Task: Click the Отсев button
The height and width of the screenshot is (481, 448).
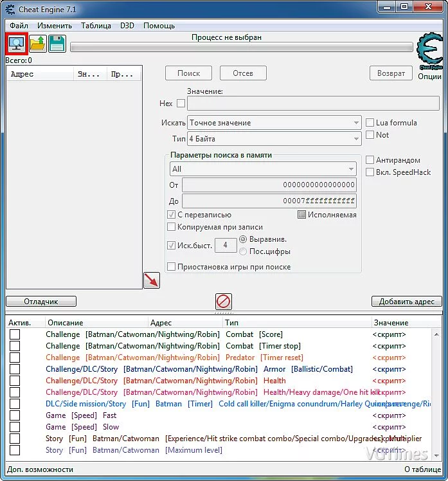Action: pyautogui.click(x=243, y=73)
